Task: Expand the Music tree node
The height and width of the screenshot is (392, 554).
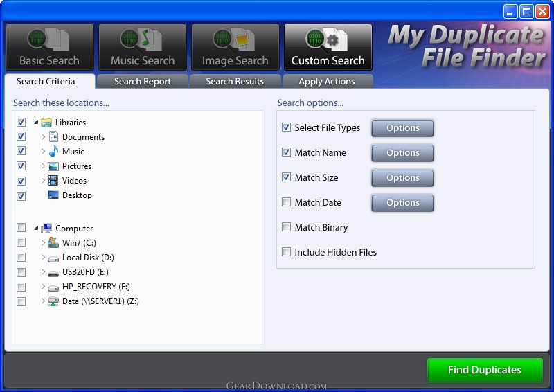Action: pyautogui.click(x=43, y=151)
